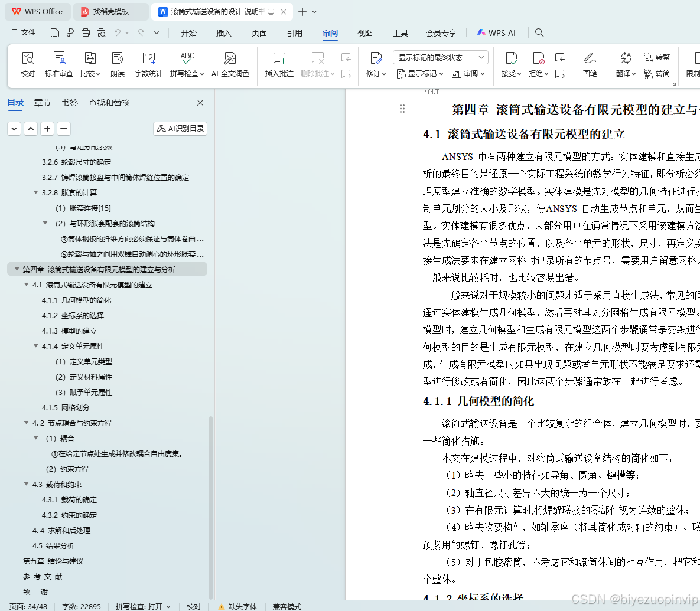Launch AI 全文润色 polishing tool
Viewport: 700px width, 611px height.
point(230,64)
